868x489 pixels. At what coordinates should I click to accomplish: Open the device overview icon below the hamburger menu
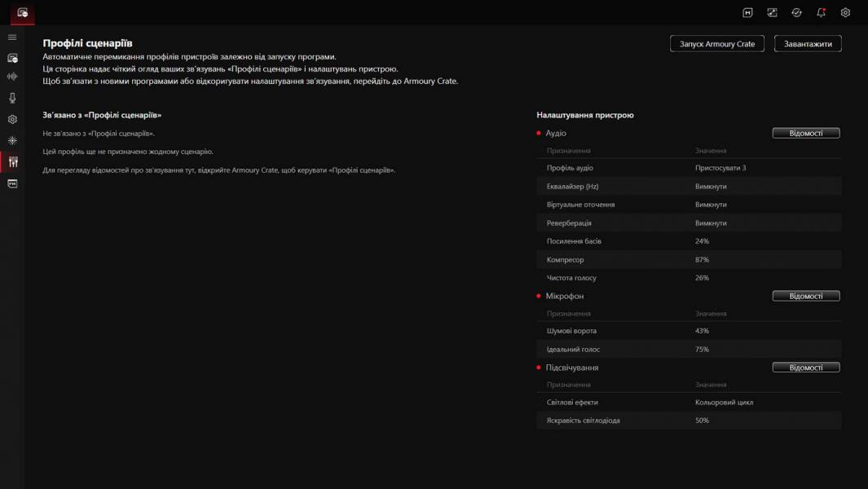(x=12, y=58)
